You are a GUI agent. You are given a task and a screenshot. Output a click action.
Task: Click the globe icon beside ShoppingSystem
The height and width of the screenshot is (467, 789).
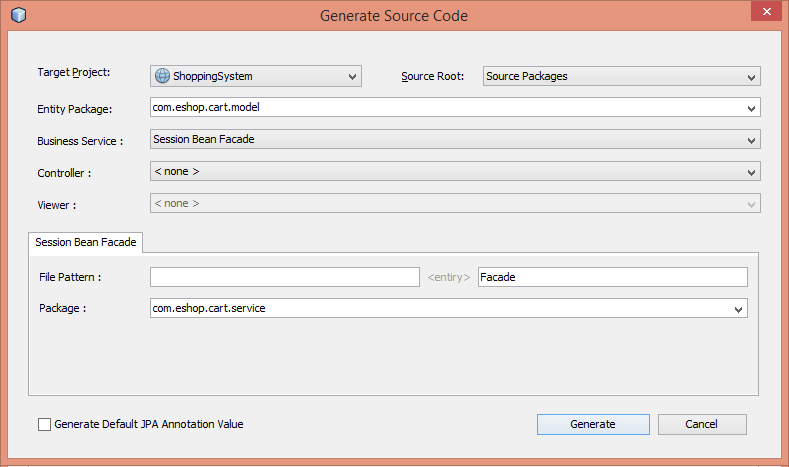[x=162, y=76]
